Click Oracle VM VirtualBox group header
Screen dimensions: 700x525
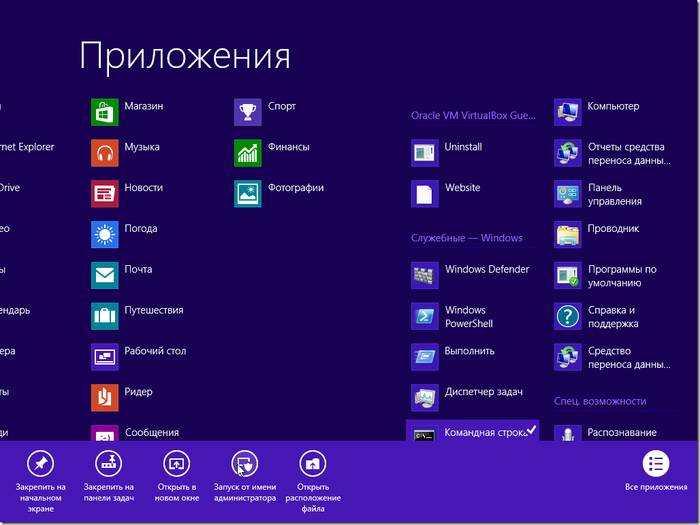coord(473,115)
